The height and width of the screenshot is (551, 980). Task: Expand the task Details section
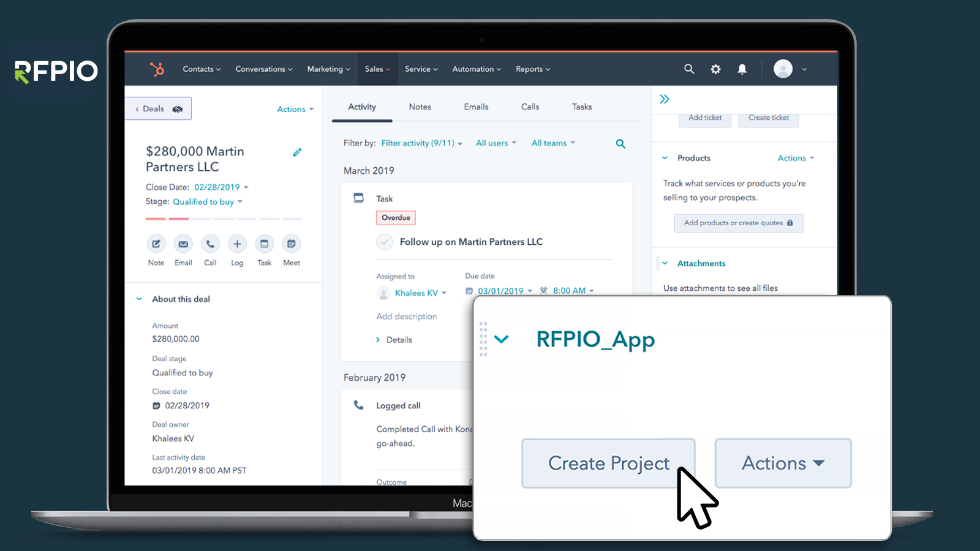394,340
